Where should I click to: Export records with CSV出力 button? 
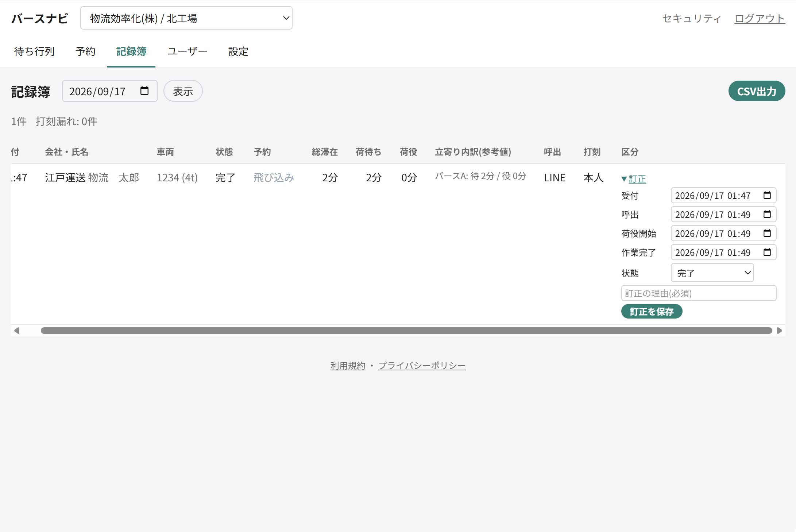coord(757,91)
